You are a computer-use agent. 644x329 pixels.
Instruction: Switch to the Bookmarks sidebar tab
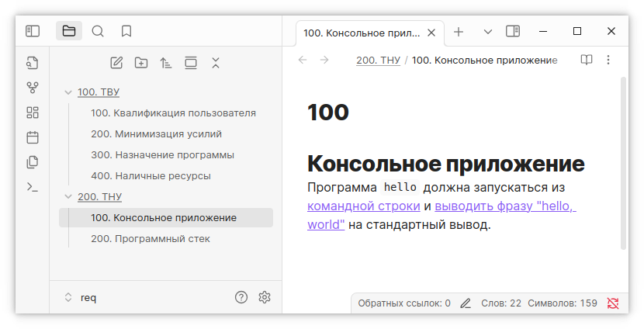click(126, 31)
